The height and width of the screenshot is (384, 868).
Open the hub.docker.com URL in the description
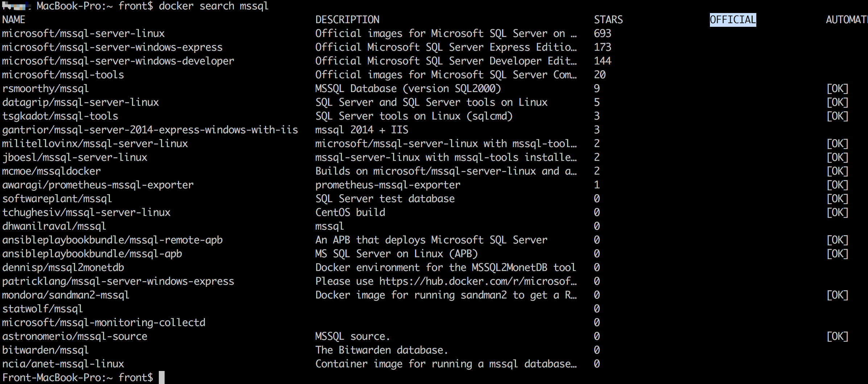coord(478,281)
